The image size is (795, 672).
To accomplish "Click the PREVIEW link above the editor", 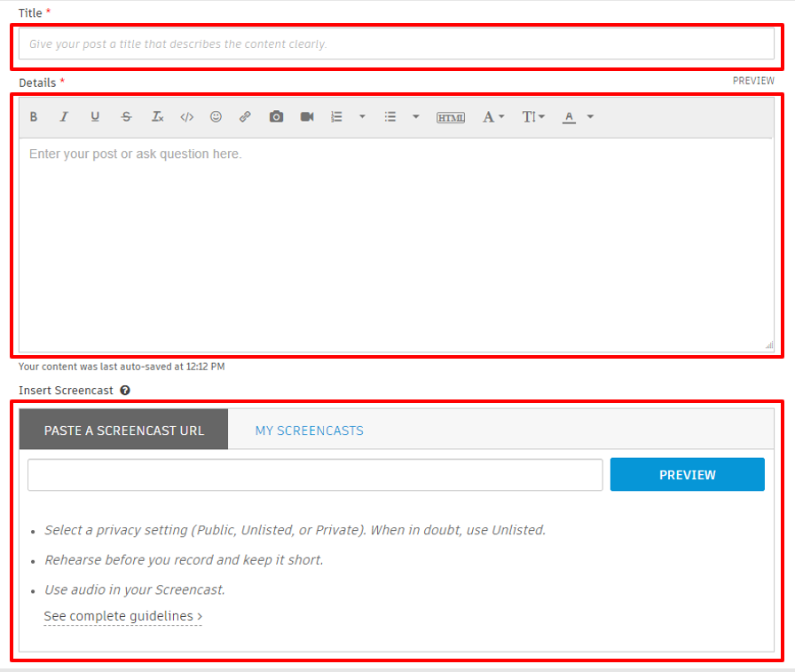I will [x=753, y=81].
